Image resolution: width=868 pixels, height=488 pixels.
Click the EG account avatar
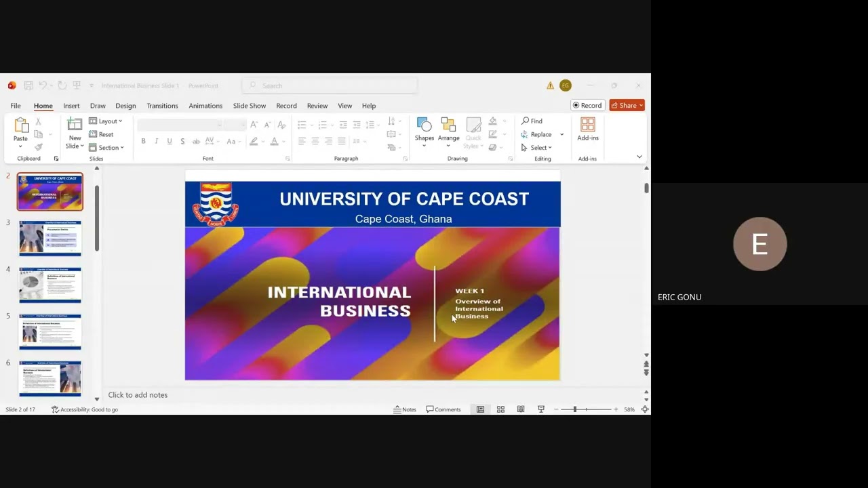tap(566, 85)
